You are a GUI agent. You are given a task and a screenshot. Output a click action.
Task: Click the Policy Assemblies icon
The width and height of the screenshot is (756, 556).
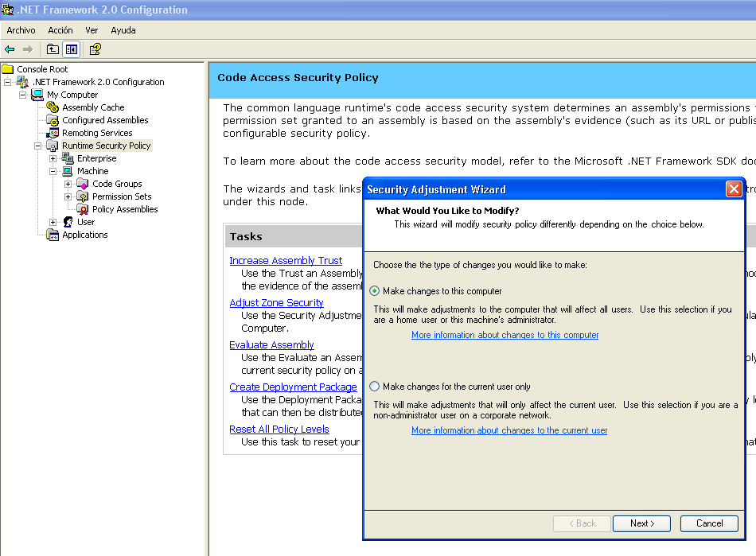click(83, 209)
